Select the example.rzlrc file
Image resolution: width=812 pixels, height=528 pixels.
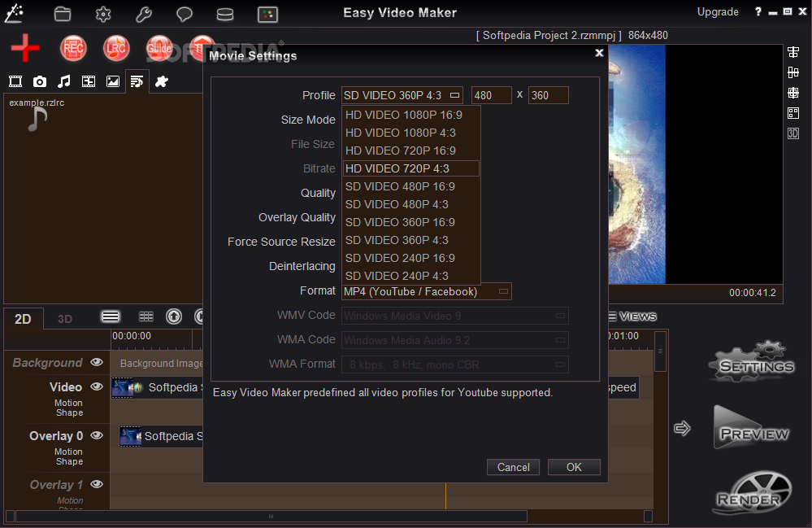[x=37, y=114]
